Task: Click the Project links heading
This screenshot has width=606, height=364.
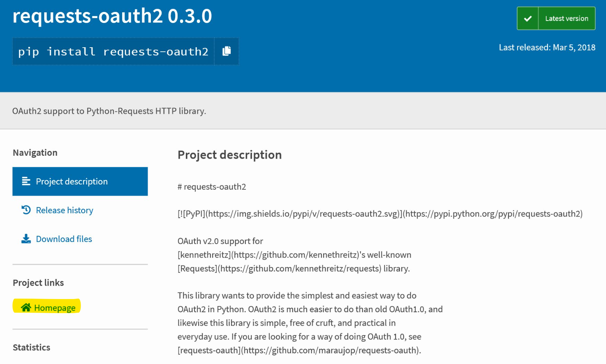Action: [x=38, y=283]
